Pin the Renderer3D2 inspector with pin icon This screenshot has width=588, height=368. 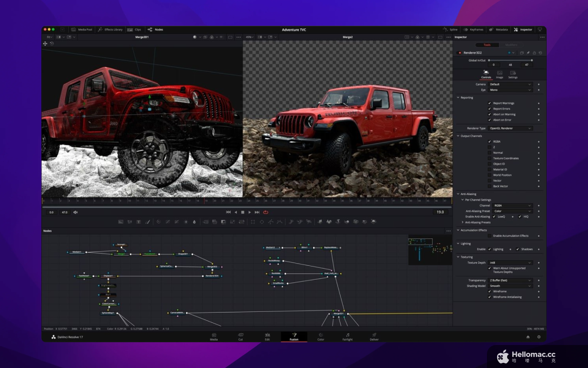[x=528, y=53]
